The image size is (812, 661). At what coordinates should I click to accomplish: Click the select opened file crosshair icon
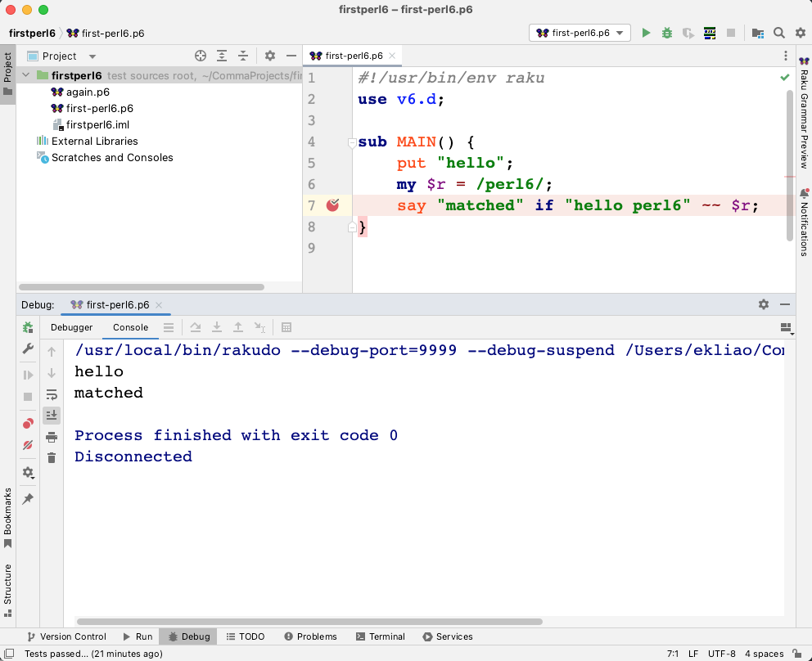click(x=201, y=56)
